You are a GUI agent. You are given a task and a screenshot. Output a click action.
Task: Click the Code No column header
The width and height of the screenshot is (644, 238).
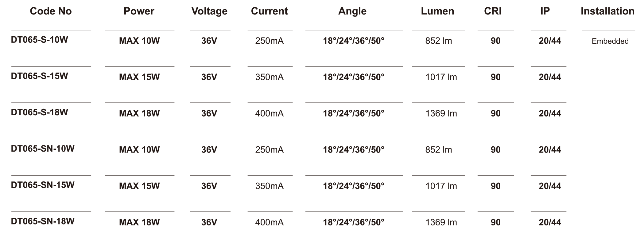coord(51,11)
